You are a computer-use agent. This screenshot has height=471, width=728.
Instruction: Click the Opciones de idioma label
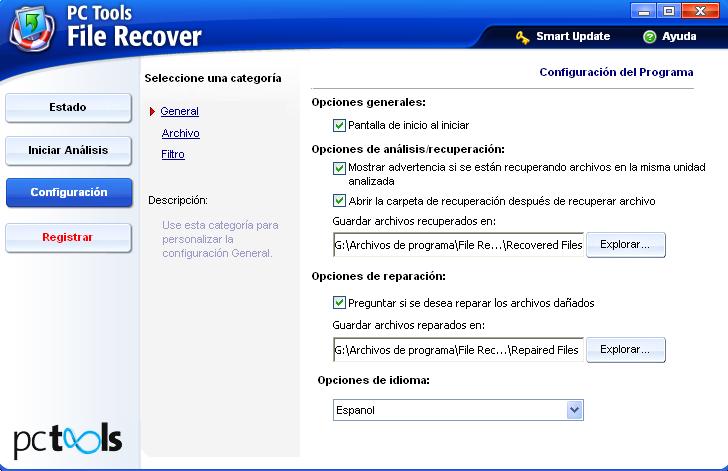[x=373, y=380]
